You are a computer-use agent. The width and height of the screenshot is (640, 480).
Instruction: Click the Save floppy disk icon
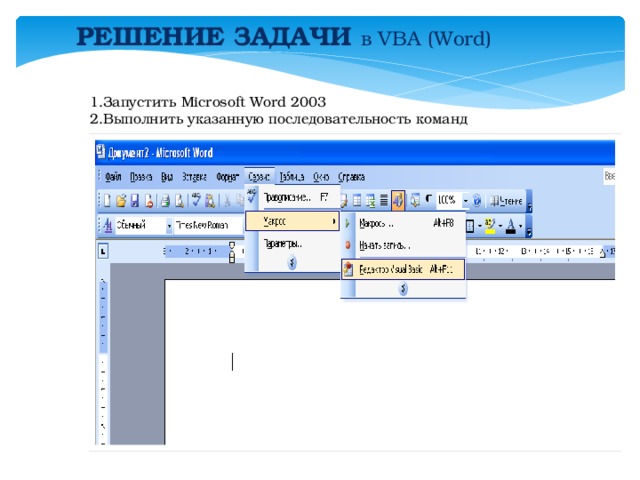[134, 201]
